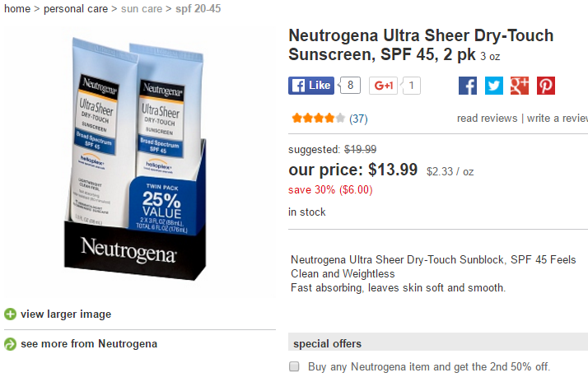This screenshot has width=588, height=382.
Task: Click the Google +1 button
Action: pyautogui.click(x=383, y=86)
